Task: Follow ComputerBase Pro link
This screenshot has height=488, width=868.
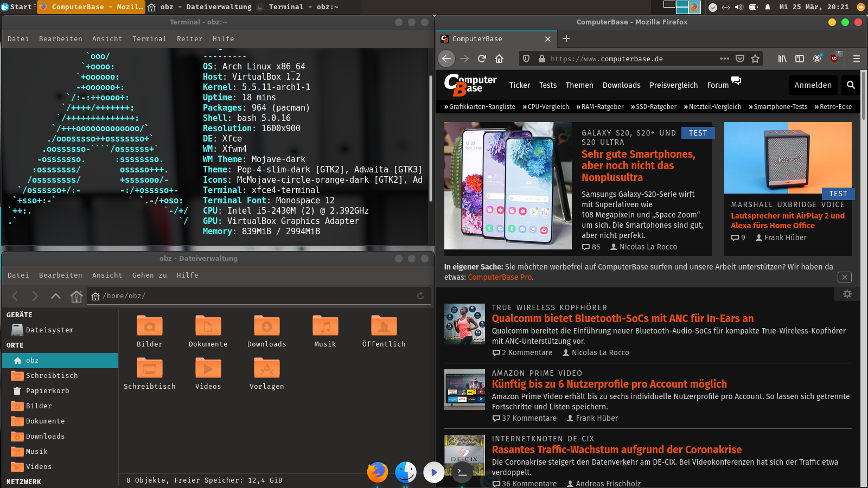Action: pos(500,277)
